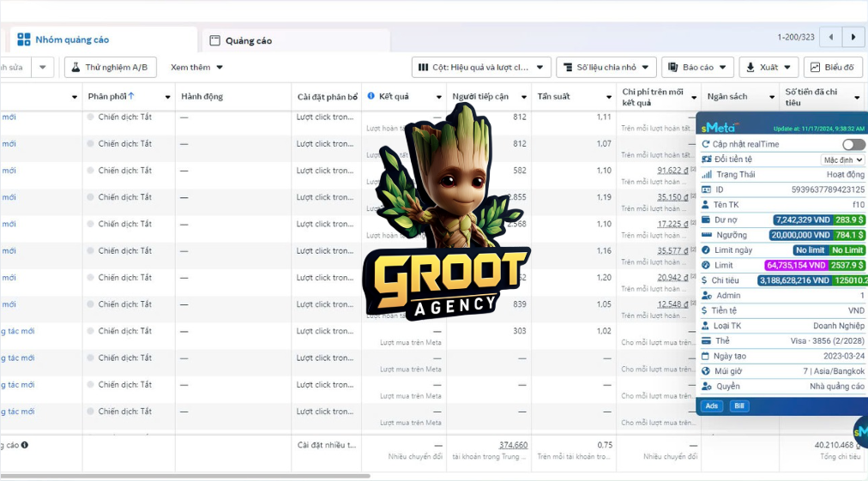Click the 91.622 đ cost link

click(x=672, y=171)
